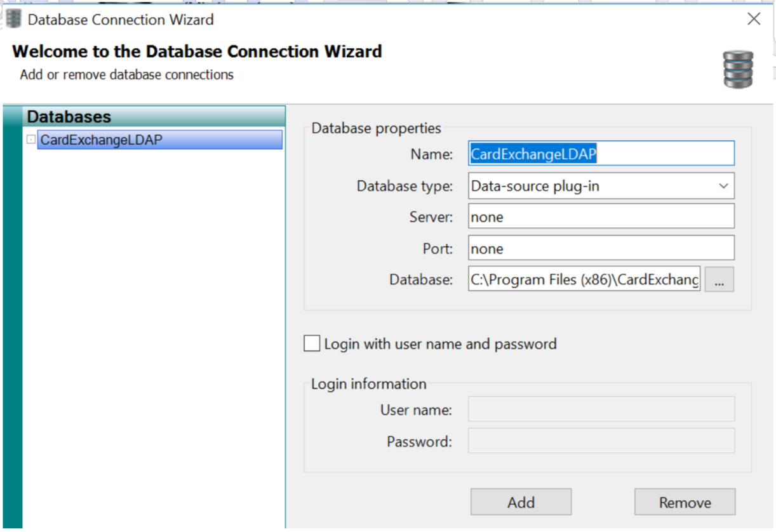Click the Add button
Viewport: 776px width, 532px height.
[x=521, y=502]
